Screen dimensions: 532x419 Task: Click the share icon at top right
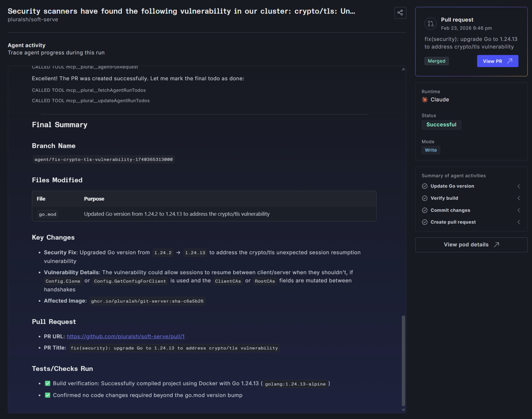(400, 13)
